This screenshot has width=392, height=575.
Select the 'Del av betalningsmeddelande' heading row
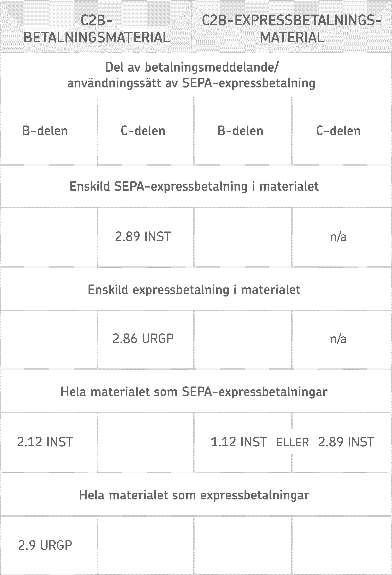(192, 75)
